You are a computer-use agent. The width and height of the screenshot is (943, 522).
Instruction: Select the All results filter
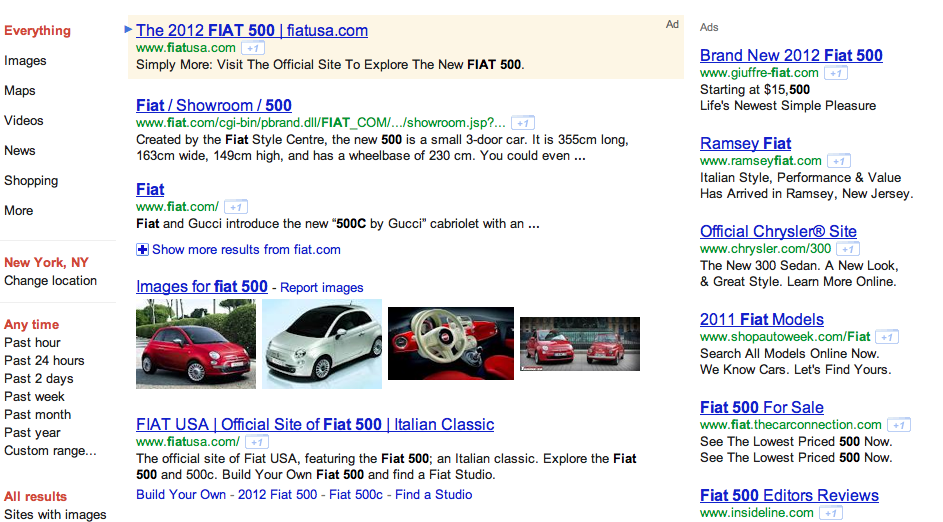click(x=35, y=497)
